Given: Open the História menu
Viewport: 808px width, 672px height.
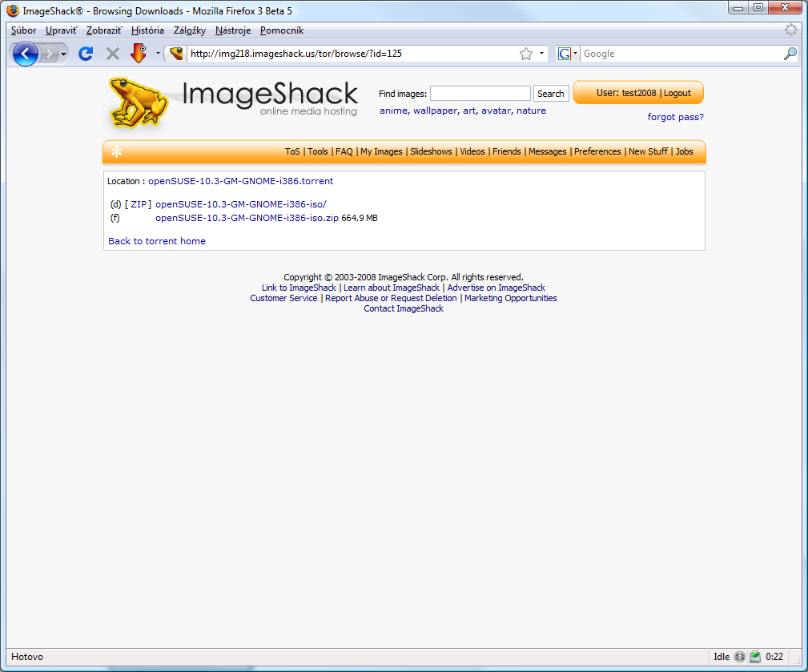Looking at the screenshot, I should 147,30.
